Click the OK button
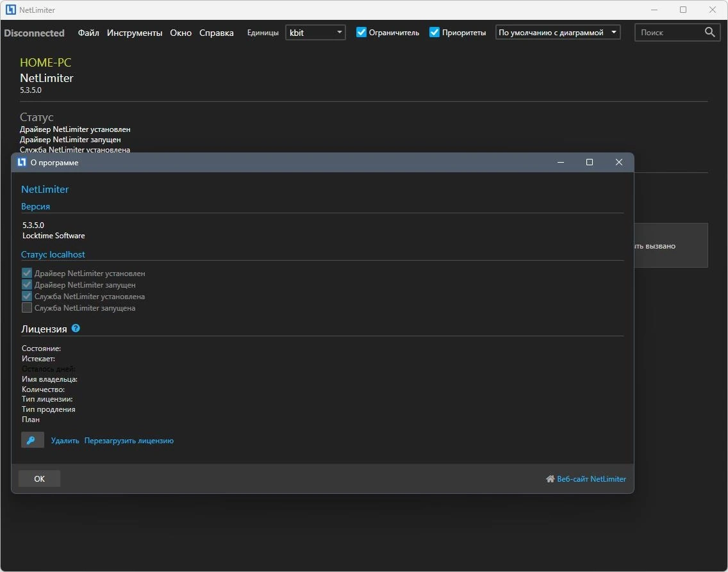The height and width of the screenshot is (572, 728). click(x=40, y=478)
